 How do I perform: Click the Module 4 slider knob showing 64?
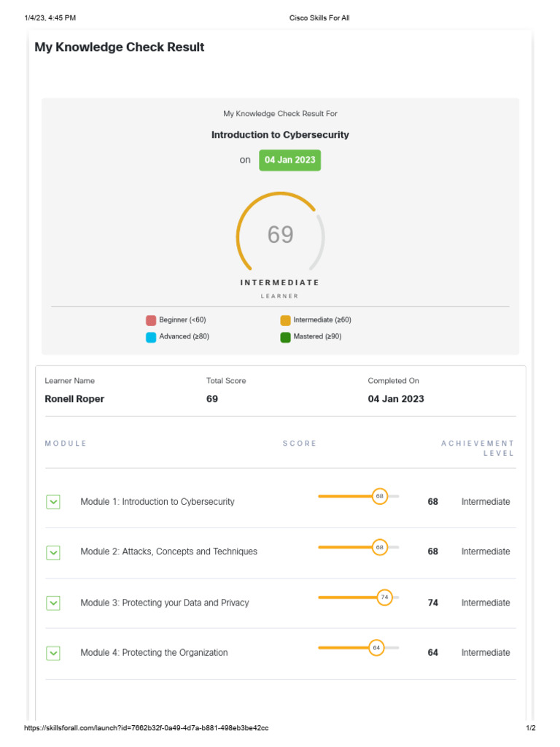click(376, 648)
